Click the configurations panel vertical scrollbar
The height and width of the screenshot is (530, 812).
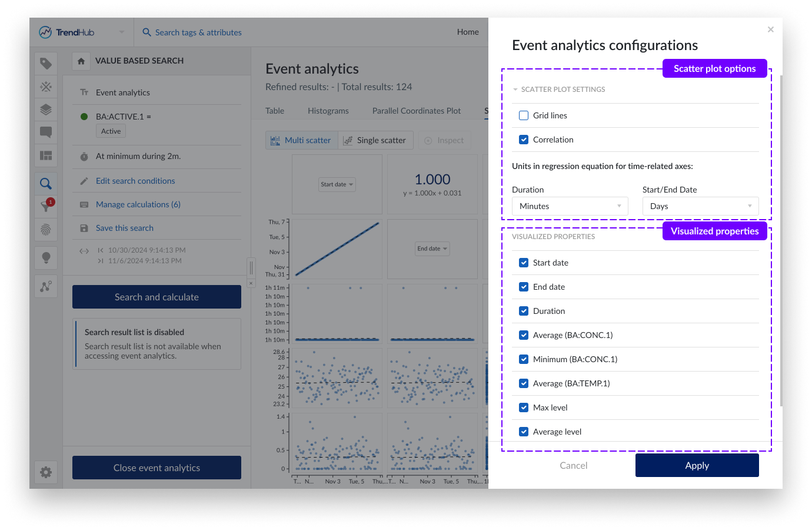[x=781, y=236]
